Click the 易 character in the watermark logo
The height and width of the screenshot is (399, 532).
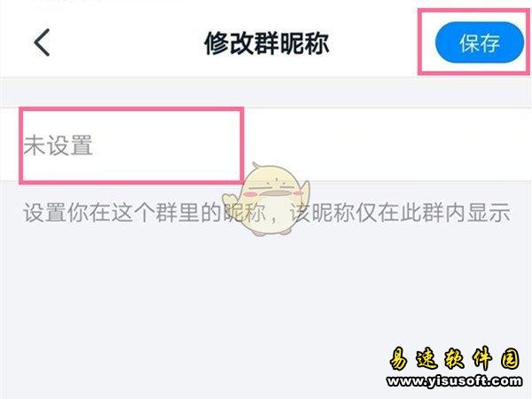pyautogui.click(x=399, y=359)
